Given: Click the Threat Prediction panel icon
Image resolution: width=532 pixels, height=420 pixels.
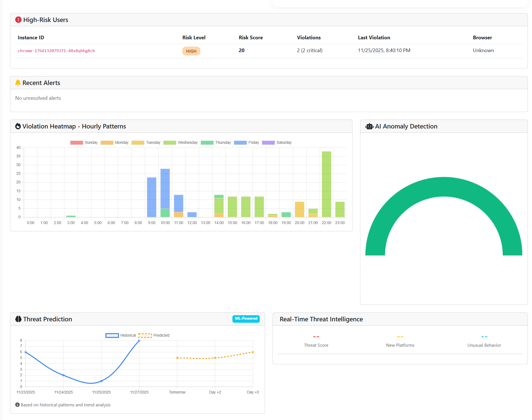Looking at the screenshot, I should 18,319.
